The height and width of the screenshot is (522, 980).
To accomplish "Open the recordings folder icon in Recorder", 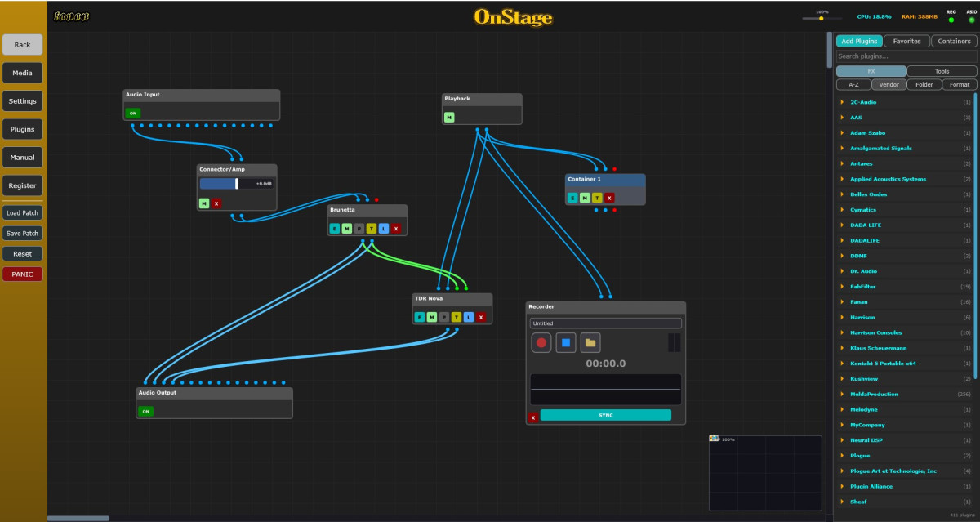I will coord(590,342).
